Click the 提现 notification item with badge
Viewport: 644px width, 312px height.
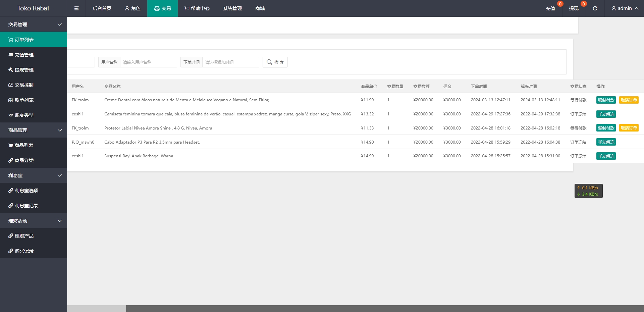[x=574, y=8]
